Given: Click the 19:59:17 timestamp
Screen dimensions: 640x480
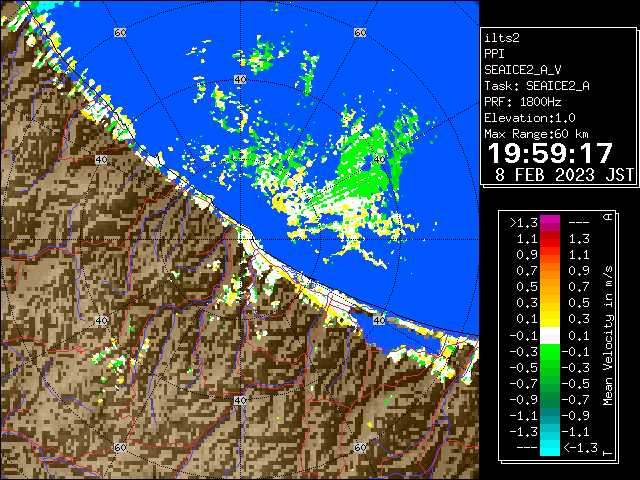Looking at the screenshot, I should click(550, 153).
